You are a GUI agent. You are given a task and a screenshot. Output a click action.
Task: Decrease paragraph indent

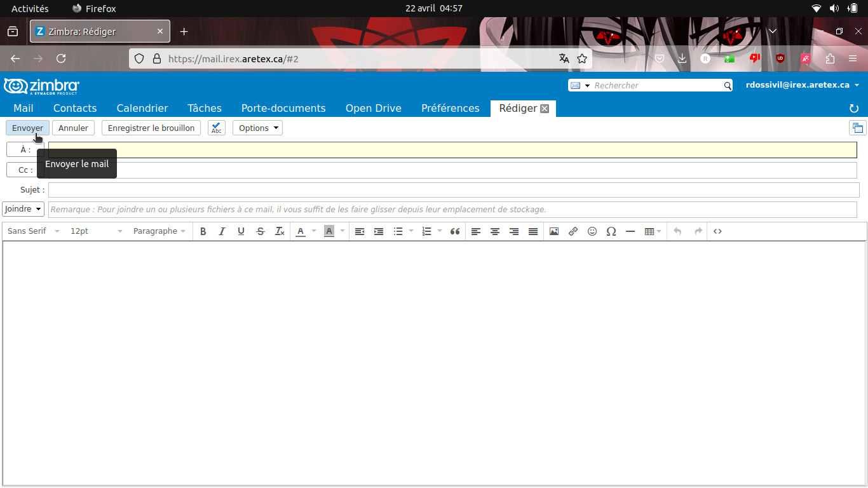pyautogui.click(x=360, y=231)
